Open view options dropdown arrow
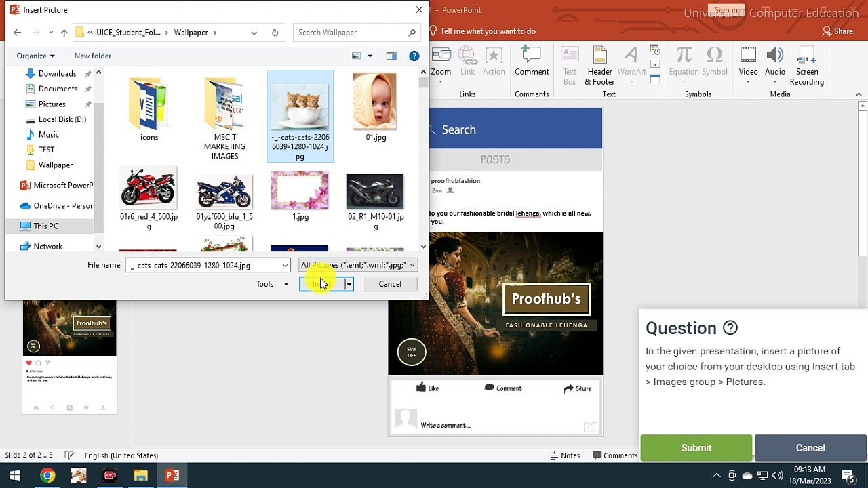The width and height of the screenshot is (868, 488). [x=370, y=56]
